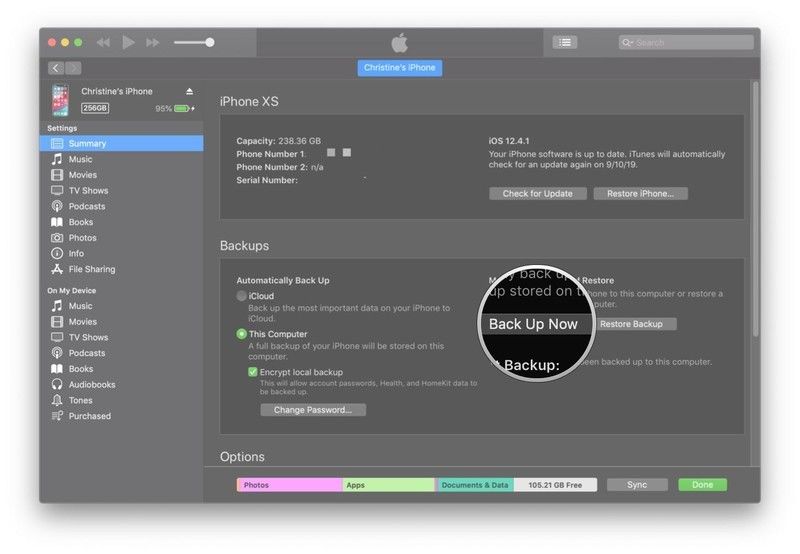800x554 pixels.
Task: Click the forward navigation chevron
Action: pyautogui.click(x=73, y=68)
